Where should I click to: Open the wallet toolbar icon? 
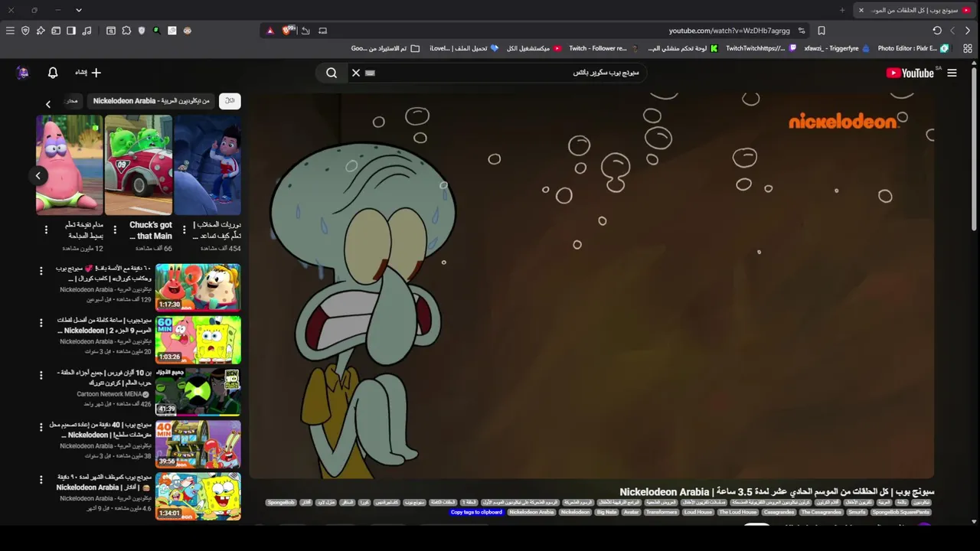coord(56,31)
